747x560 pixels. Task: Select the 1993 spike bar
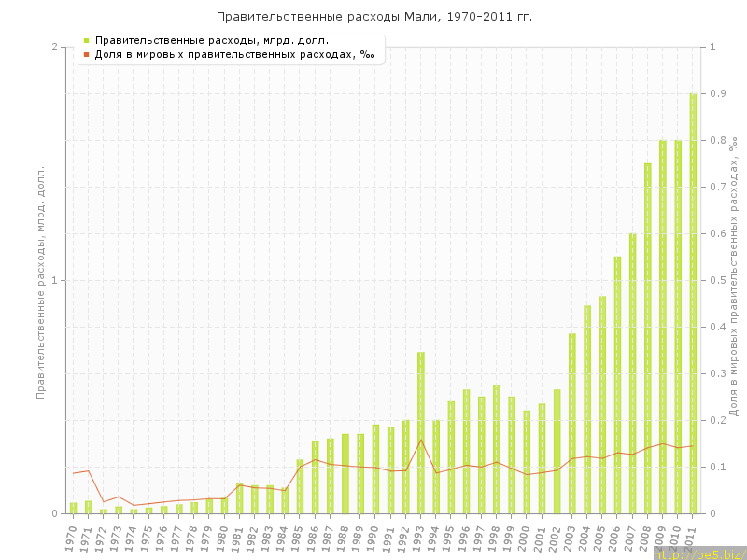421,432
